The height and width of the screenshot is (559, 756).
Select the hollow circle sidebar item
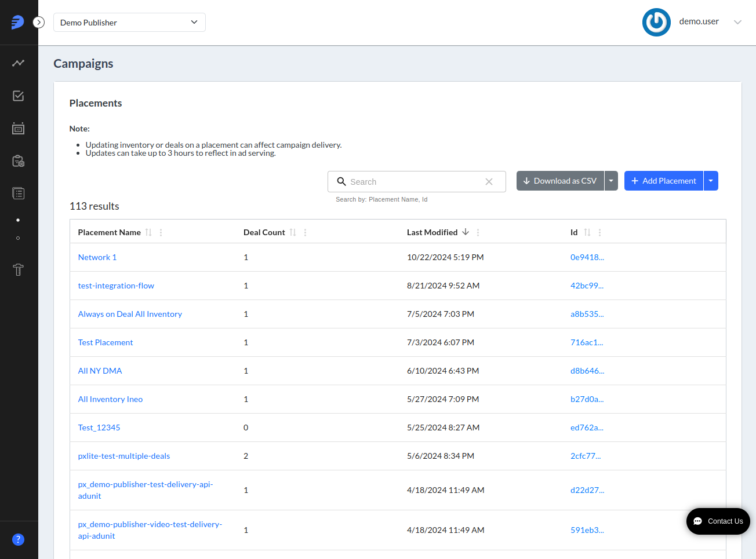pos(18,238)
